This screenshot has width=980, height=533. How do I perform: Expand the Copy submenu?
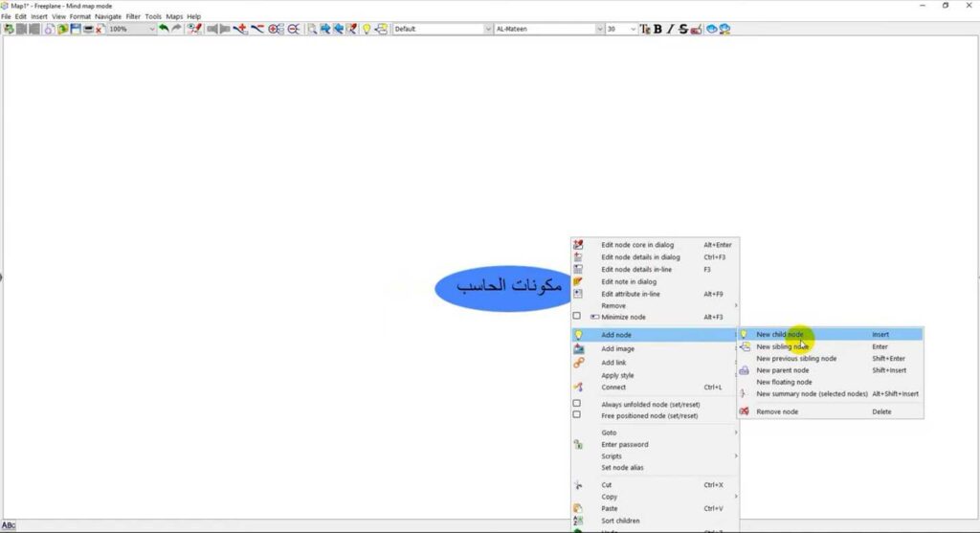point(655,497)
